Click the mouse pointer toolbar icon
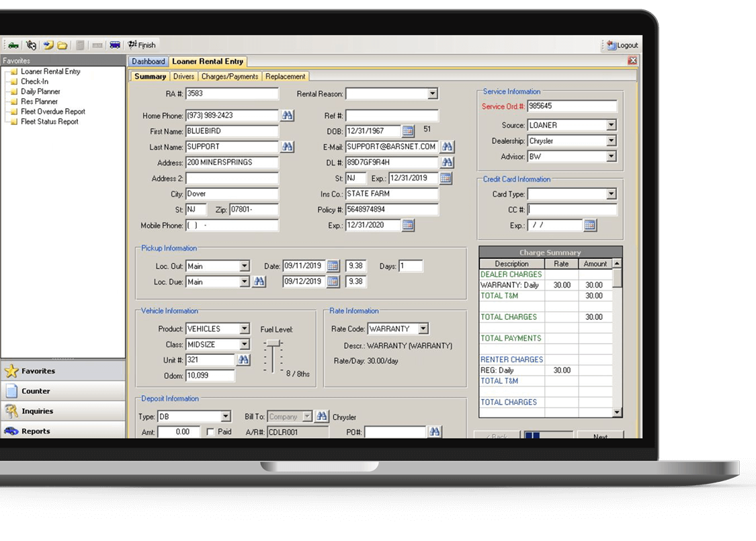This screenshot has height=541, width=756. tap(32, 45)
